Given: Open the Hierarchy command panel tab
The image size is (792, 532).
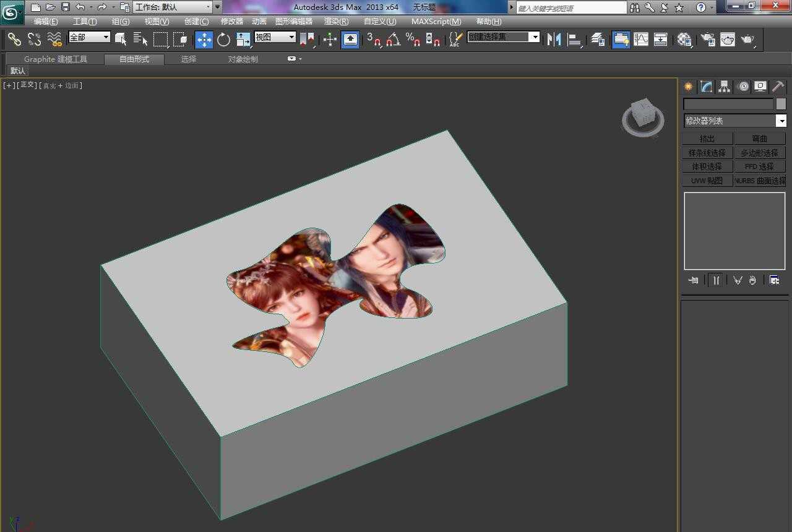Looking at the screenshot, I should 725,87.
